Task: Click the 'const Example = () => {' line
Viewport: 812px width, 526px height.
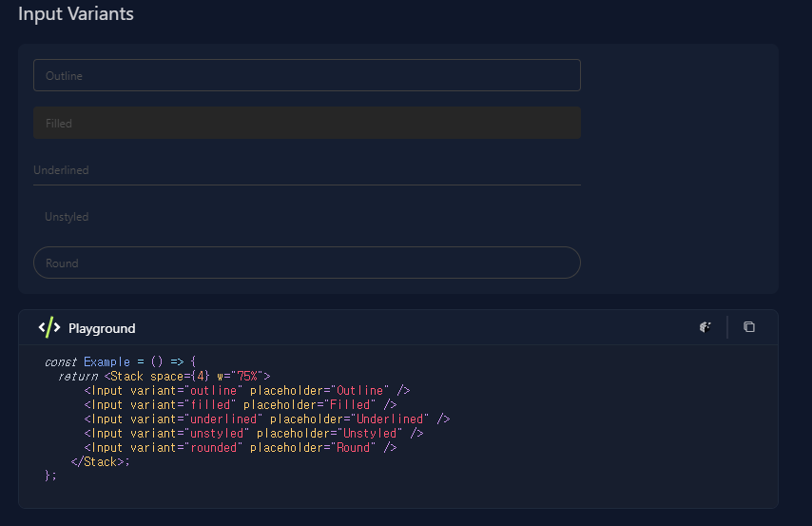Action: pos(120,361)
